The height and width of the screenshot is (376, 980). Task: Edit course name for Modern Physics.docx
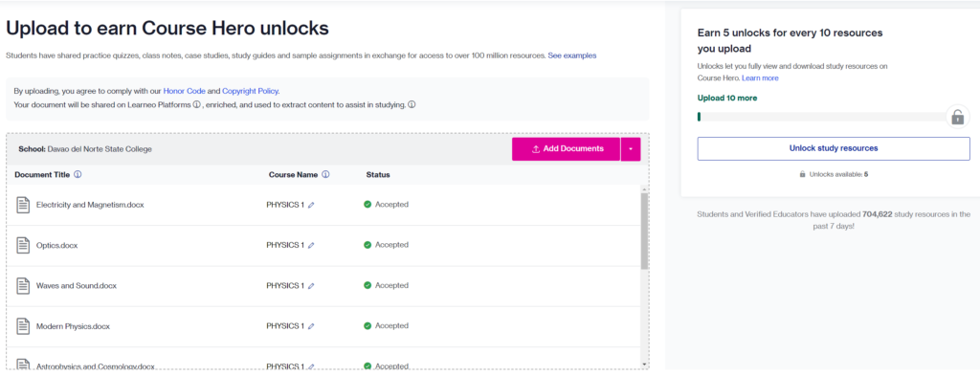[311, 326]
